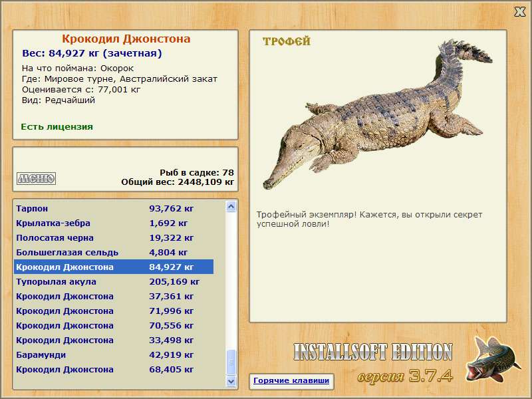Select highlighted Крокодил Джонстона 84,927 кг
Viewport: 532px width, 399px height.
[113, 267]
